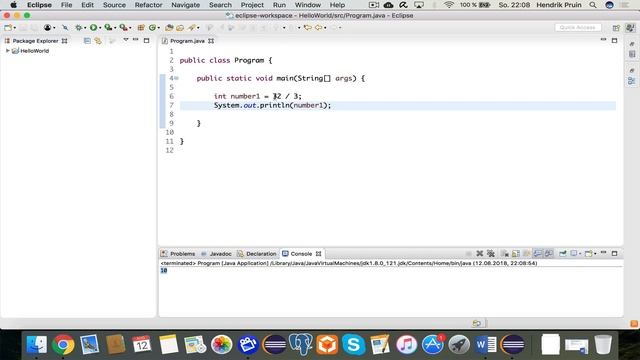Open Skype from the Dock
This screenshot has height=360, width=640.
point(353,344)
